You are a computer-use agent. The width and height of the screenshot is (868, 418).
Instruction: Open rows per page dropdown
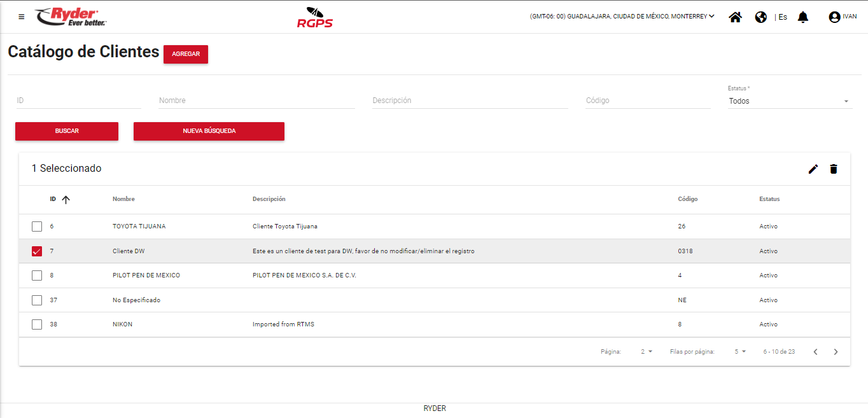pos(739,352)
